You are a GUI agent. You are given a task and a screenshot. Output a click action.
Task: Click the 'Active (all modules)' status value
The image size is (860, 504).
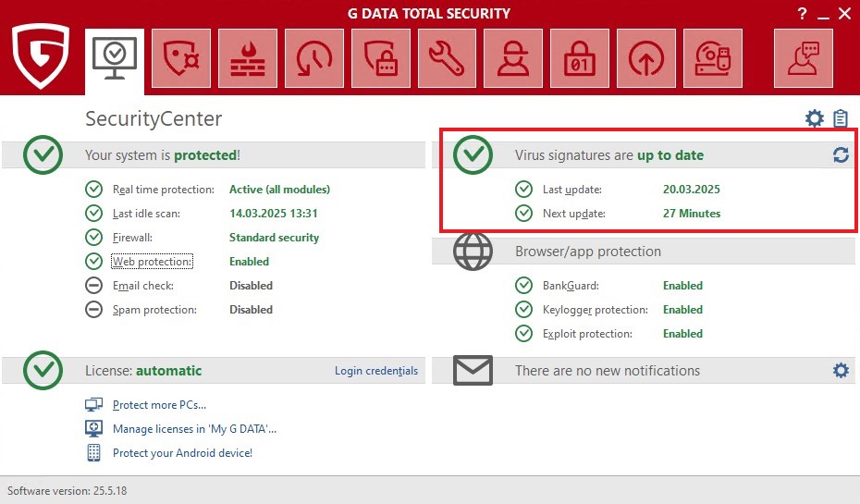click(x=279, y=190)
